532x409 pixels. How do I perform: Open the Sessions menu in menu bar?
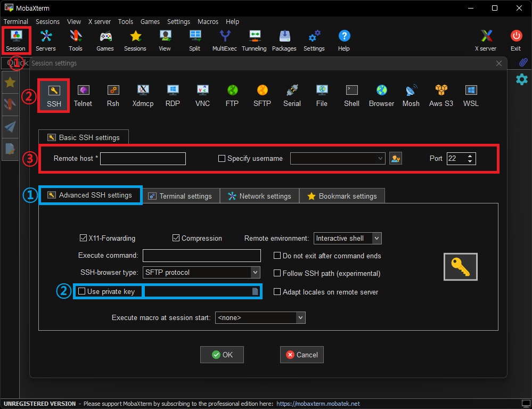click(47, 21)
